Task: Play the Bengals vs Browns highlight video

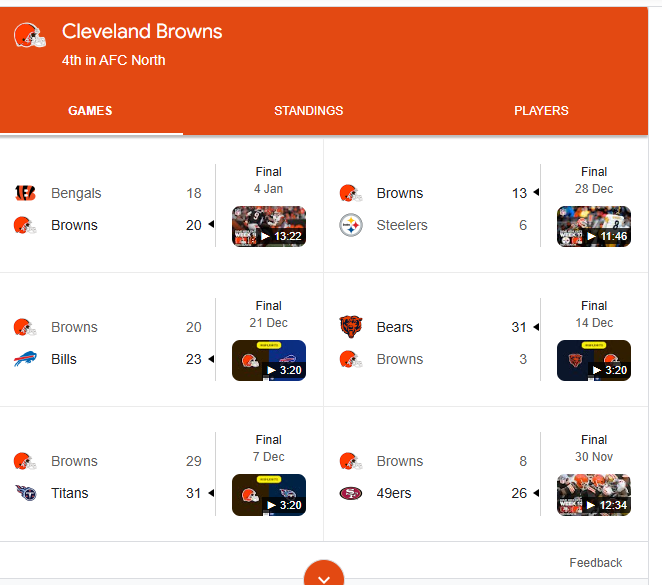Action: [269, 226]
